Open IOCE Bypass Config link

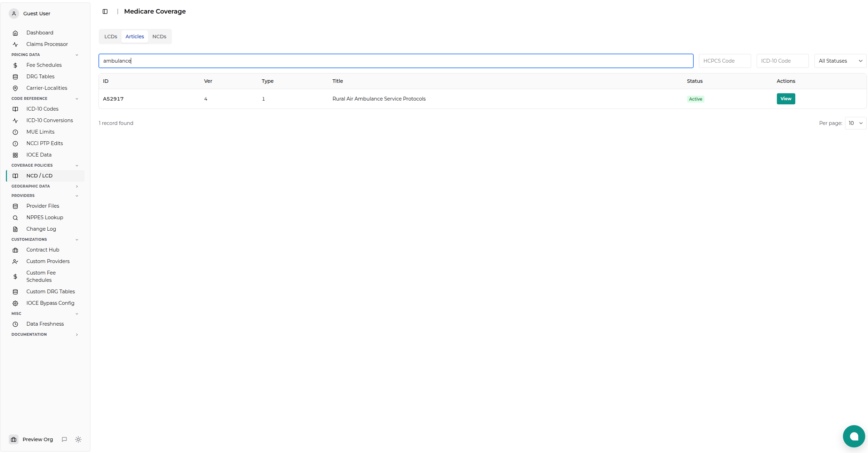pos(45,303)
